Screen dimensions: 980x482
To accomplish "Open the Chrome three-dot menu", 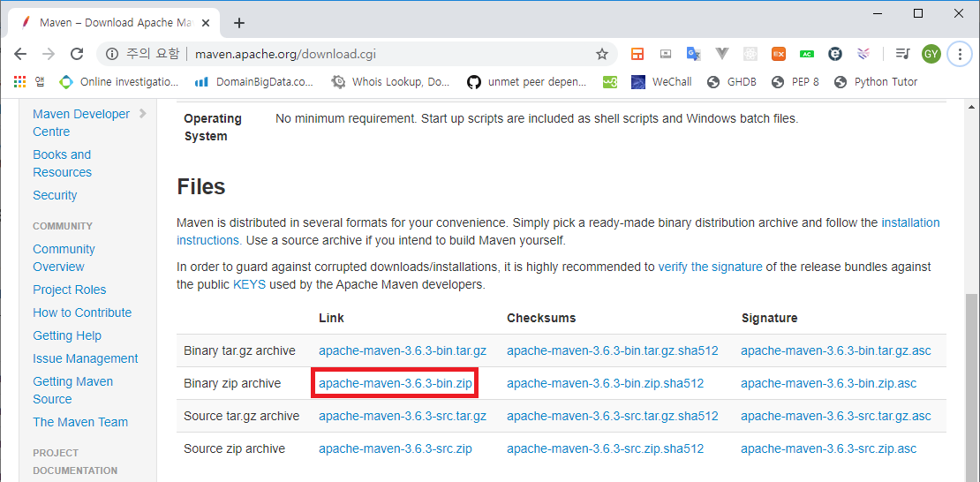I will click(x=960, y=55).
